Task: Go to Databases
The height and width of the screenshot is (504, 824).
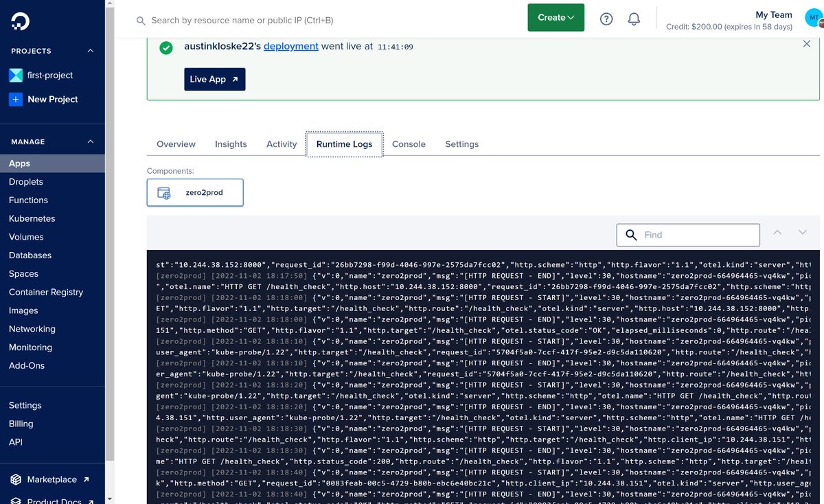Action: [30, 255]
